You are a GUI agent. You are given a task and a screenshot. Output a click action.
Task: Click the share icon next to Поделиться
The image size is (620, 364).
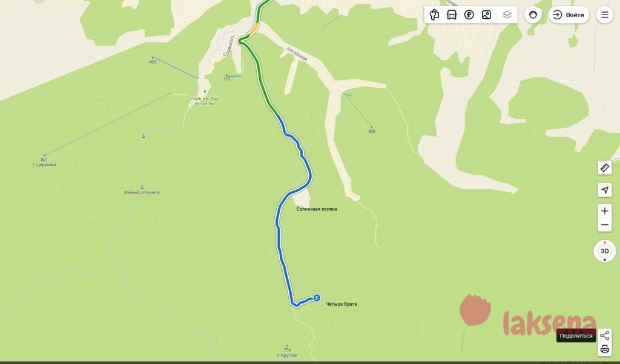[x=605, y=336]
